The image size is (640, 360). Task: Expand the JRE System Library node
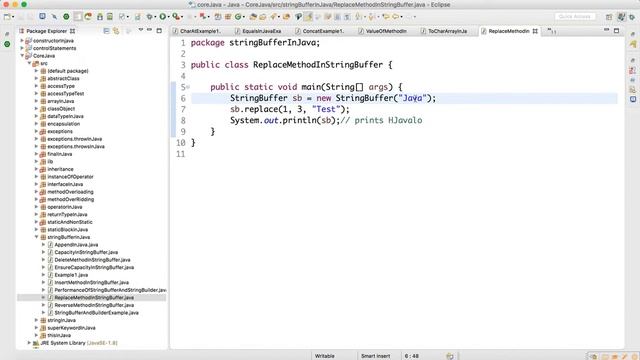click(x=29, y=343)
